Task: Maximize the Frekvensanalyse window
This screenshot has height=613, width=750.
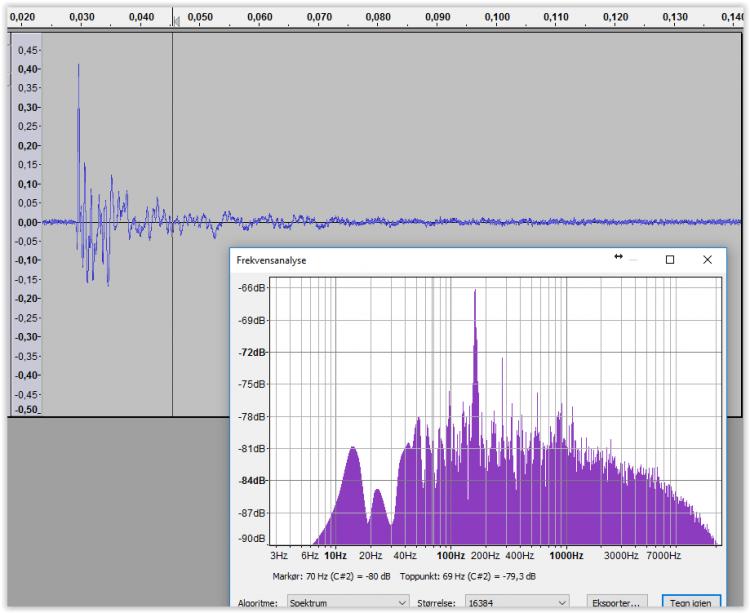Action: coord(669,259)
